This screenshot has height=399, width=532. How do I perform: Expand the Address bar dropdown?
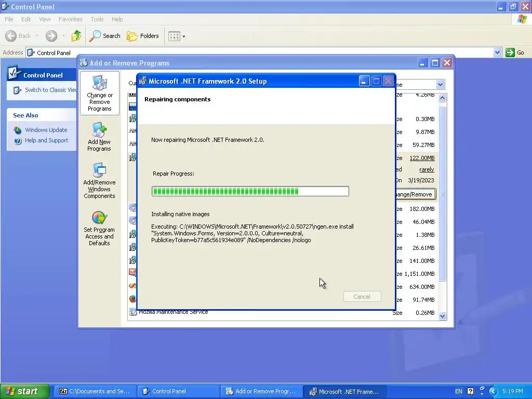(x=497, y=52)
